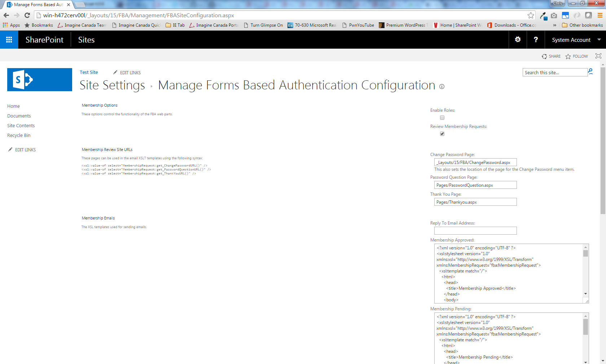Image resolution: width=606 pixels, height=364 pixels.
Task: Click the Site Settings breadcrumb link
Action: click(x=112, y=85)
